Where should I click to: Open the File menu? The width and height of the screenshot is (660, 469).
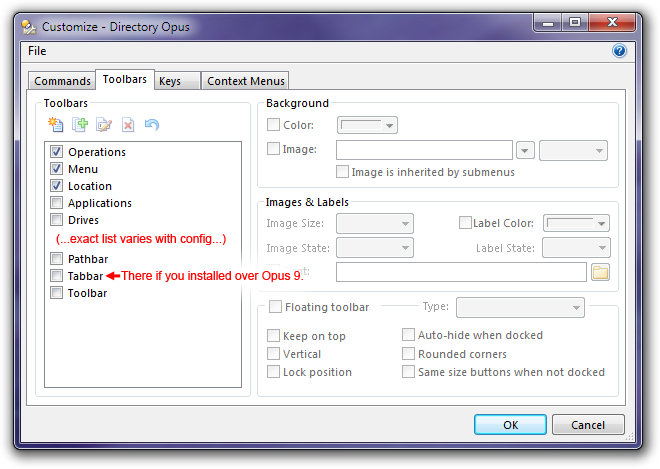pyautogui.click(x=37, y=51)
